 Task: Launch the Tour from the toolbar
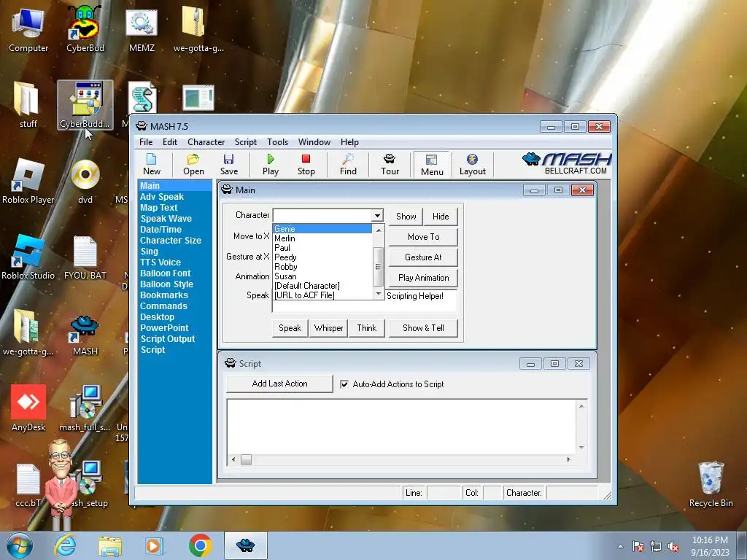click(x=390, y=165)
